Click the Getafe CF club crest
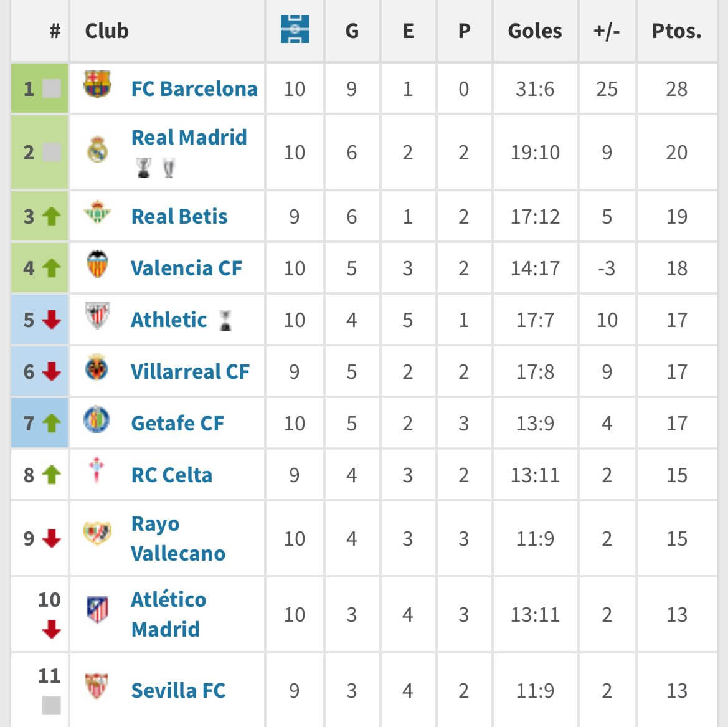The width and height of the screenshot is (728, 727). (x=97, y=419)
